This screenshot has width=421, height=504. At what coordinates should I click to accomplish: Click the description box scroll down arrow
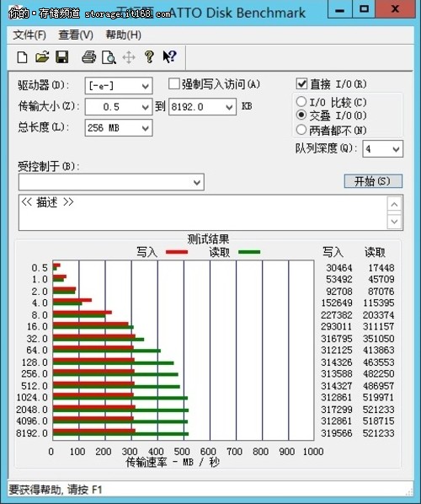click(395, 222)
